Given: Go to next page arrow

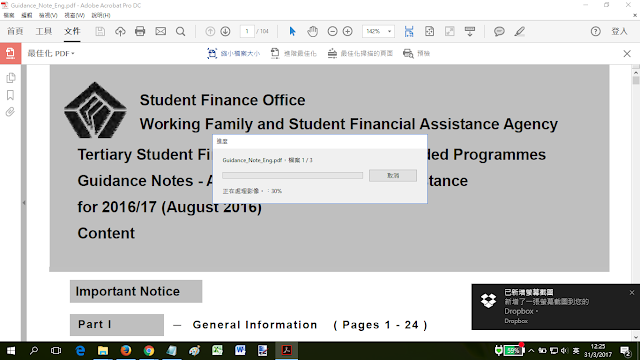Looking at the screenshot, I should click(x=225, y=31).
